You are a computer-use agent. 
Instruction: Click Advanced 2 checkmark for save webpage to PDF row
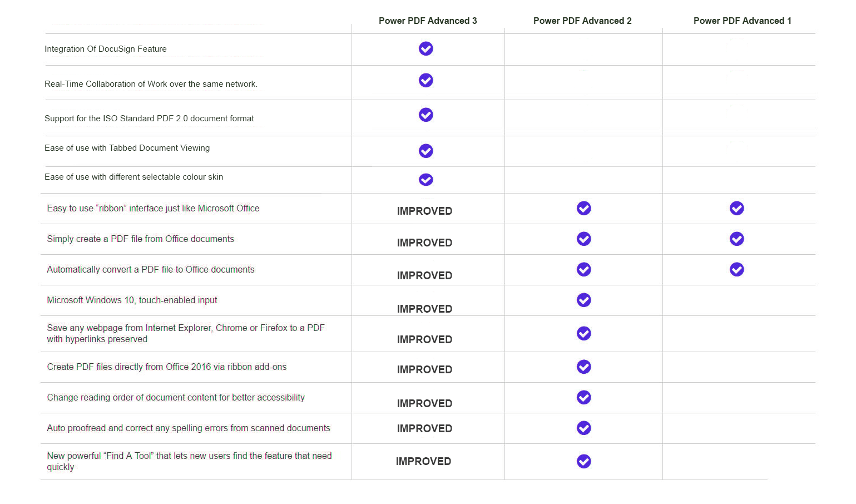coord(584,333)
